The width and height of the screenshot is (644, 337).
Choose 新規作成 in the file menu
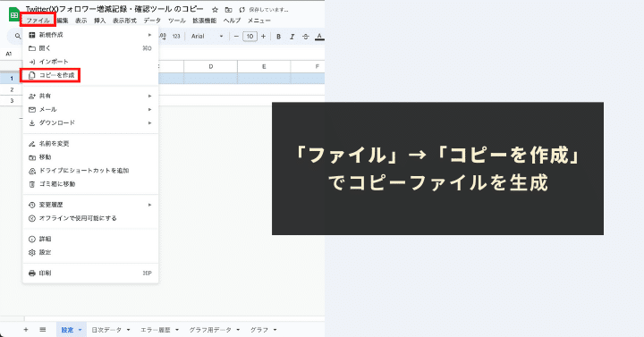(x=90, y=35)
